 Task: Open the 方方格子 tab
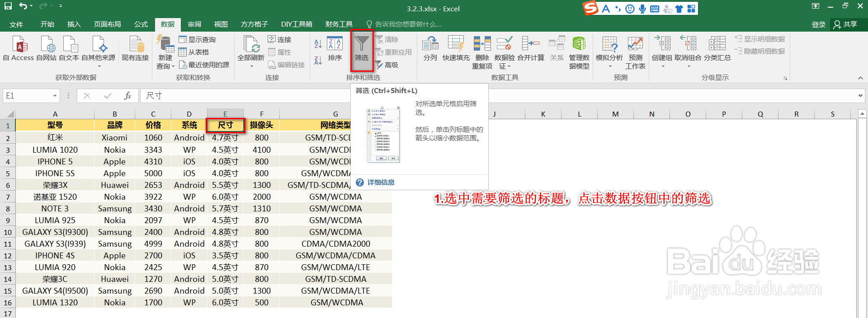point(255,24)
